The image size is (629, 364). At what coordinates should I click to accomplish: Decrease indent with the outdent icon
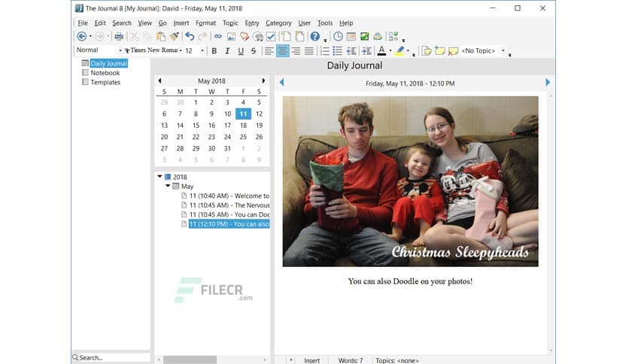pyautogui.click(x=351, y=51)
